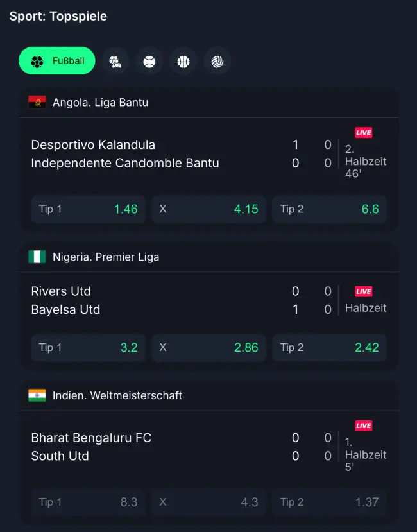Select the baseball sport icon

(x=149, y=61)
